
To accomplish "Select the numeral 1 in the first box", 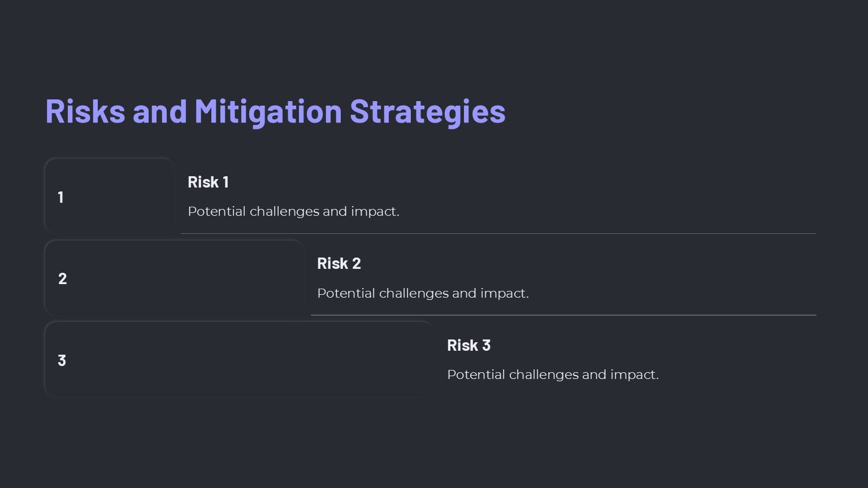I will (60, 197).
